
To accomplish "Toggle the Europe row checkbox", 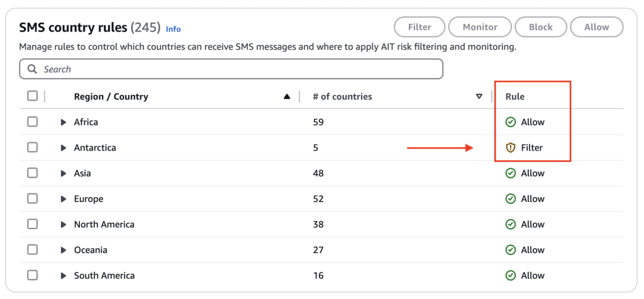I will point(33,199).
